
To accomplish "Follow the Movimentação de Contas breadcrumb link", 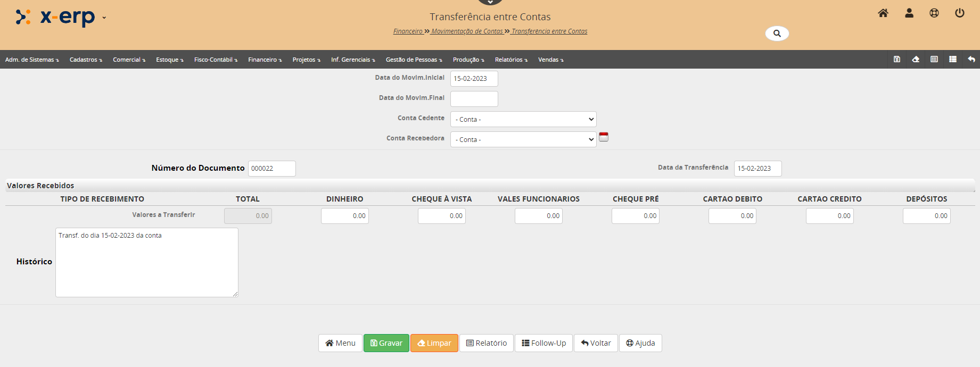I will coord(467,31).
